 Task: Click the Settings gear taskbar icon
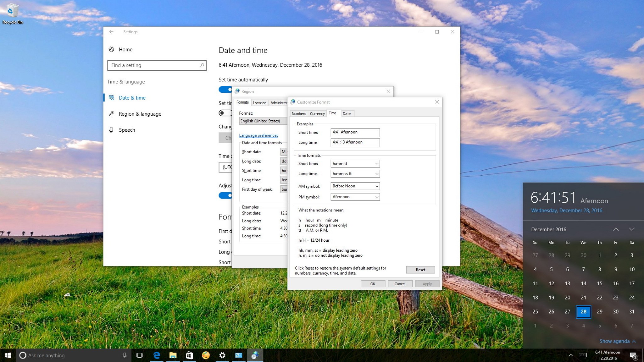222,355
